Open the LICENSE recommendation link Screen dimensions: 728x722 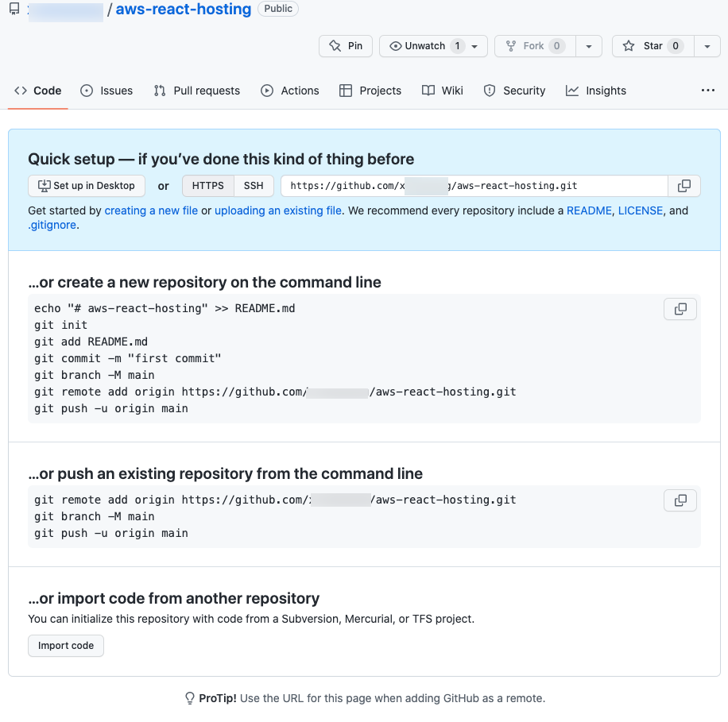[641, 210]
